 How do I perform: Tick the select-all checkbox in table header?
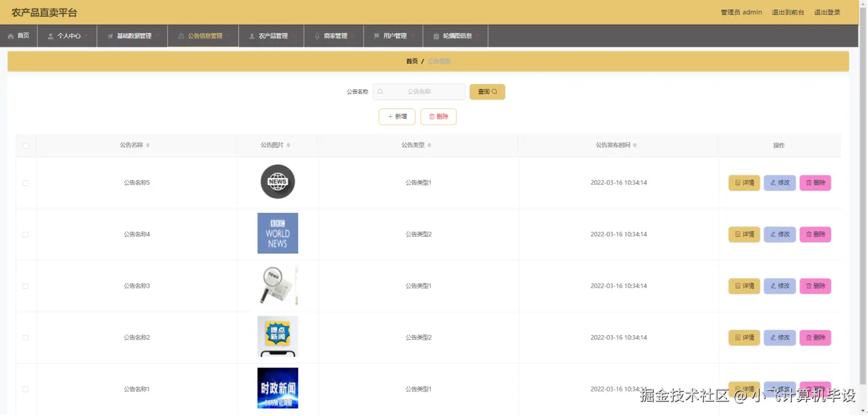click(x=26, y=146)
